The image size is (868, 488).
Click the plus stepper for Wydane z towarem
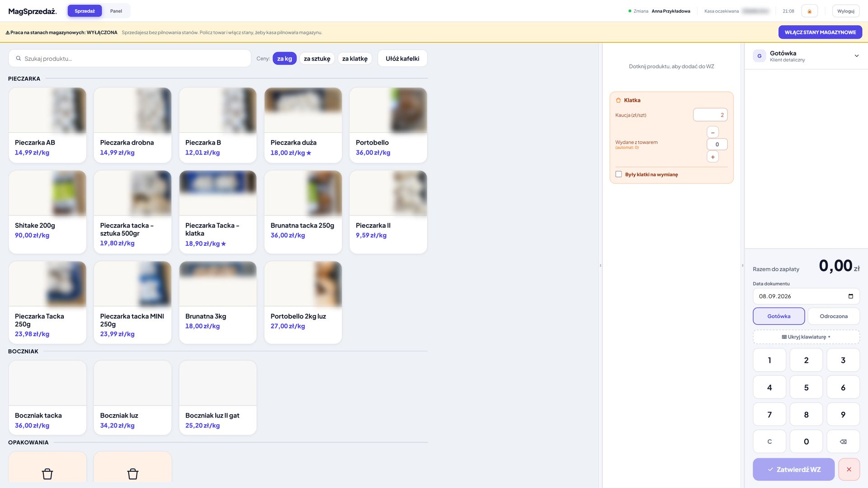pos(712,157)
